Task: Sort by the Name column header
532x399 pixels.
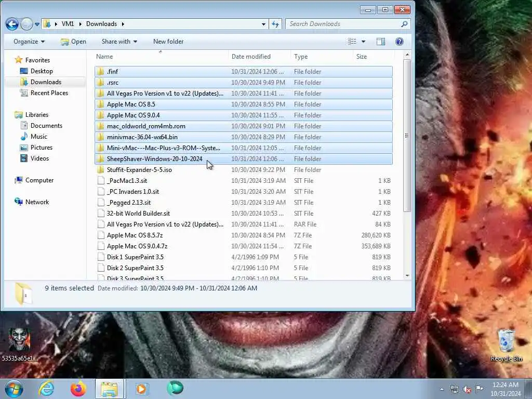Action: [160, 57]
